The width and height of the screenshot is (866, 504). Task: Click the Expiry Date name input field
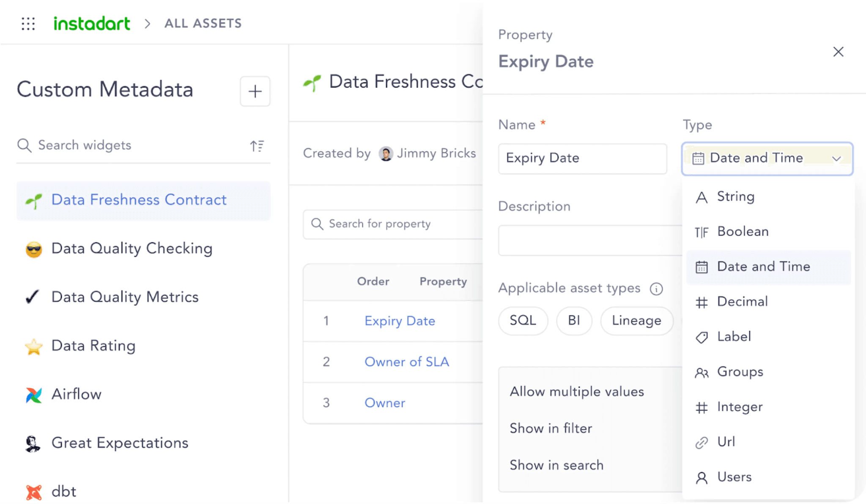tap(582, 159)
